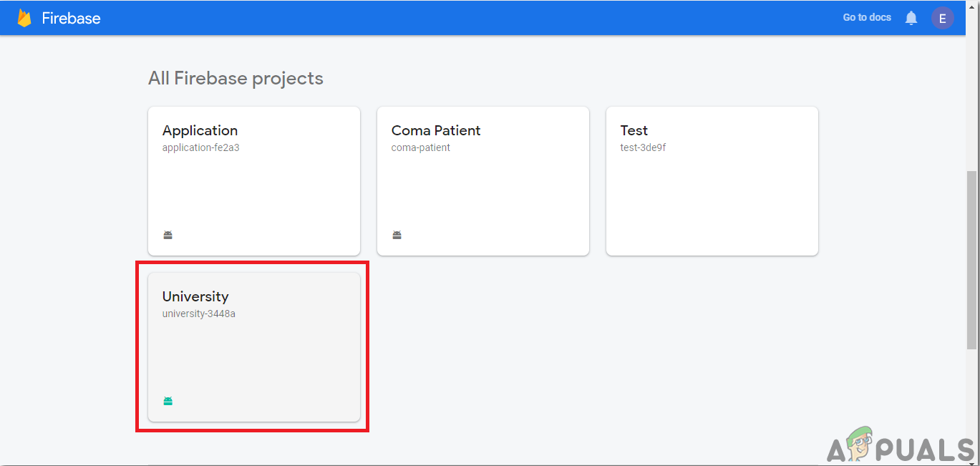Click the university-3448a project ID
The width and height of the screenshot is (980, 466).
pos(199,314)
